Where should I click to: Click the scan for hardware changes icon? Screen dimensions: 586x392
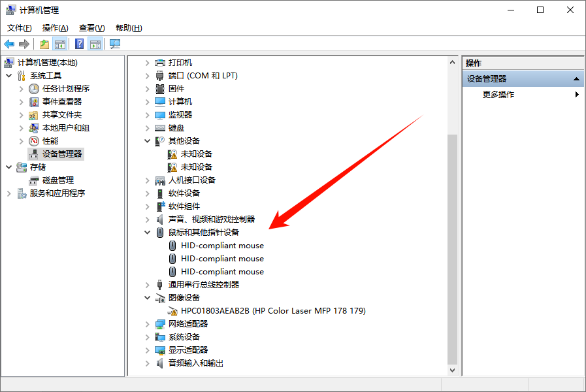(115, 44)
